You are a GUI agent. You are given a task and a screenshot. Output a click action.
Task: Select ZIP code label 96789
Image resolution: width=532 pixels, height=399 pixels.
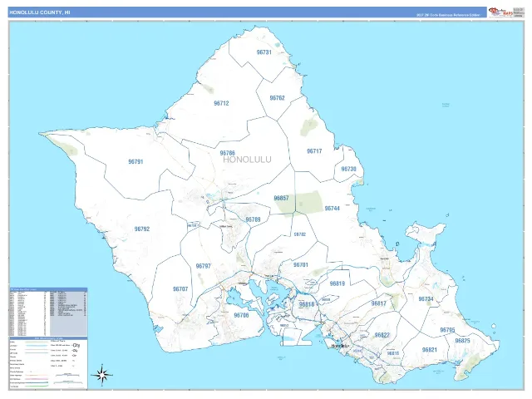tap(253, 219)
